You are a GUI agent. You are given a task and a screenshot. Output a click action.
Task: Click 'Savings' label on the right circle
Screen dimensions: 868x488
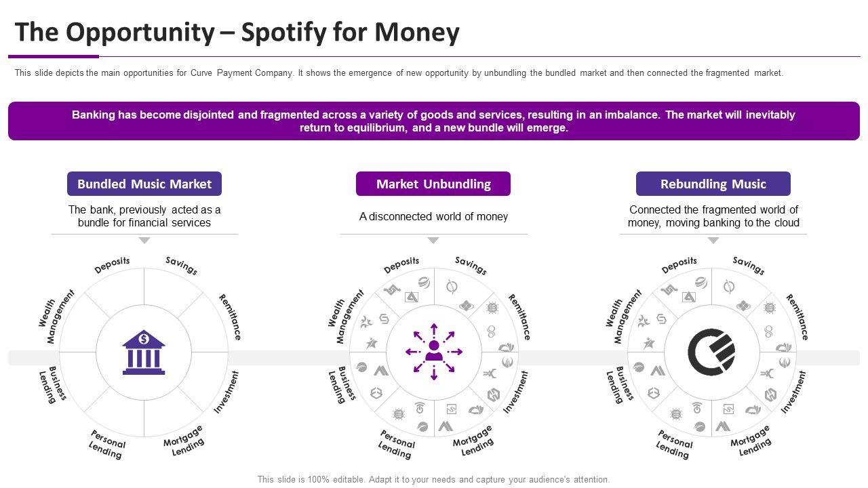(x=749, y=266)
